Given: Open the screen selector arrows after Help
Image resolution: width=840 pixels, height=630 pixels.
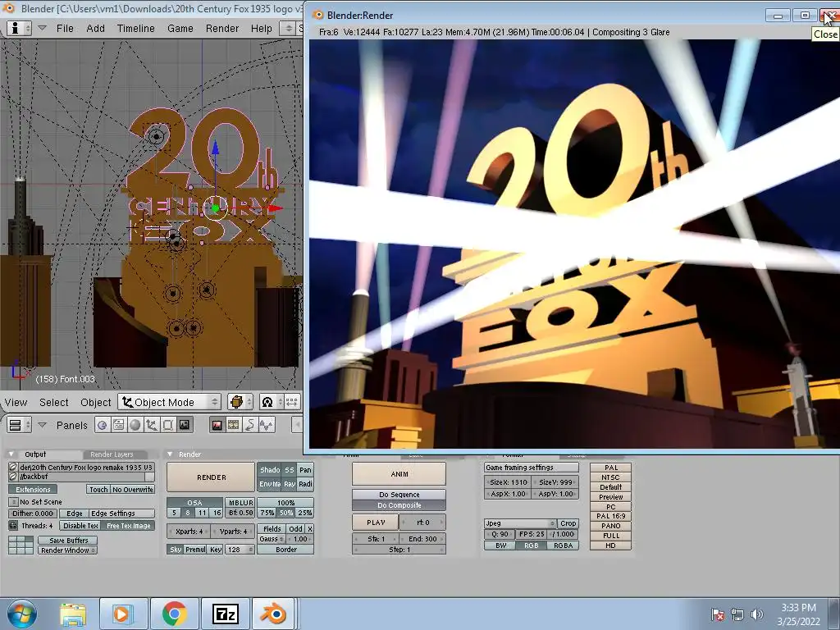Looking at the screenshot, I should [288, 28].
